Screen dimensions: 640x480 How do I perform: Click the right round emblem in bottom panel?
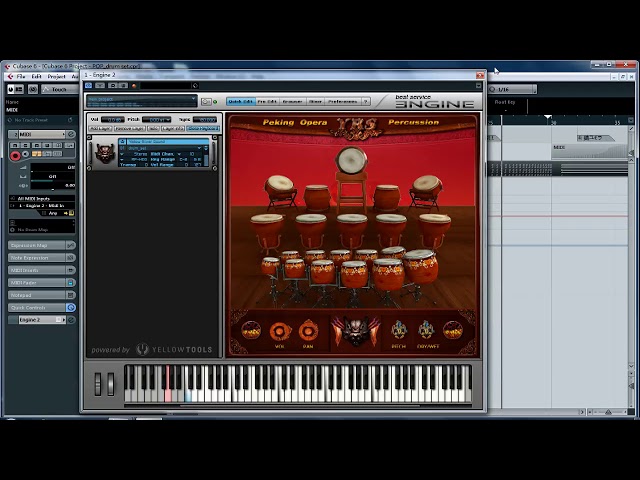[x=453, y=330]
